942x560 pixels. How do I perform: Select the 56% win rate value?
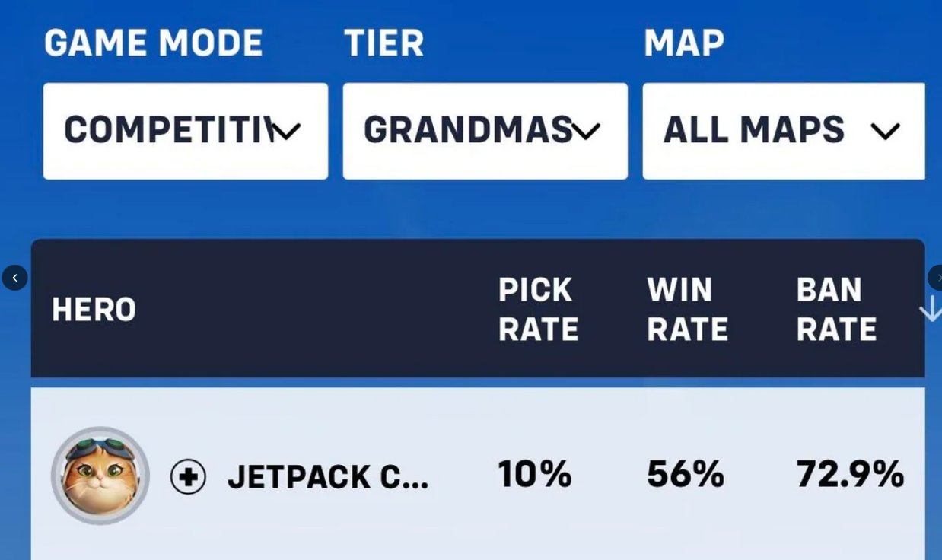point(686,474)
